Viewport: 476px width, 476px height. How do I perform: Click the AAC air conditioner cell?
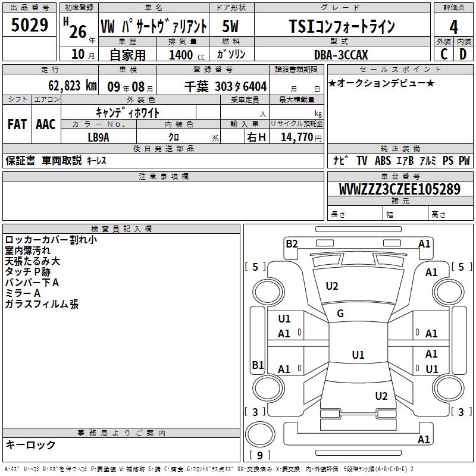point(45,124)
